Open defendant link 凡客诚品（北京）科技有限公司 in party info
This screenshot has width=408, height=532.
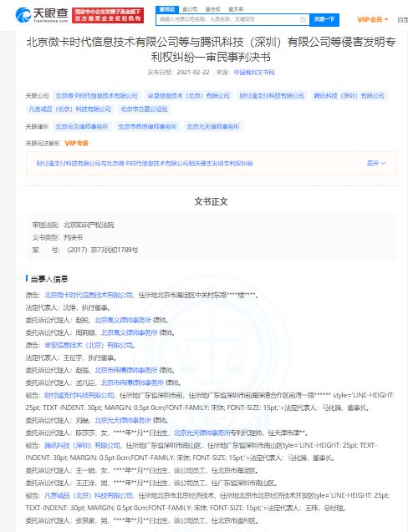pyautogui.click(x=89, y=495)
